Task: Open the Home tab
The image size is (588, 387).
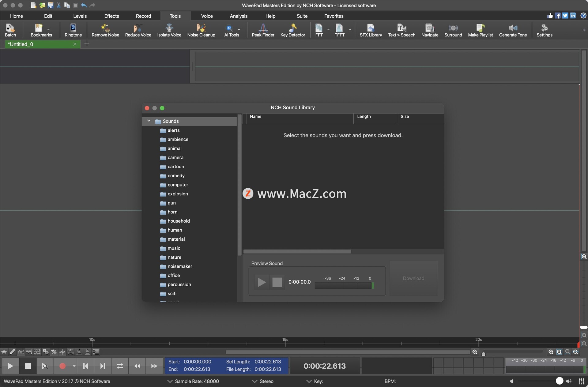Action: tap(16, 16)
